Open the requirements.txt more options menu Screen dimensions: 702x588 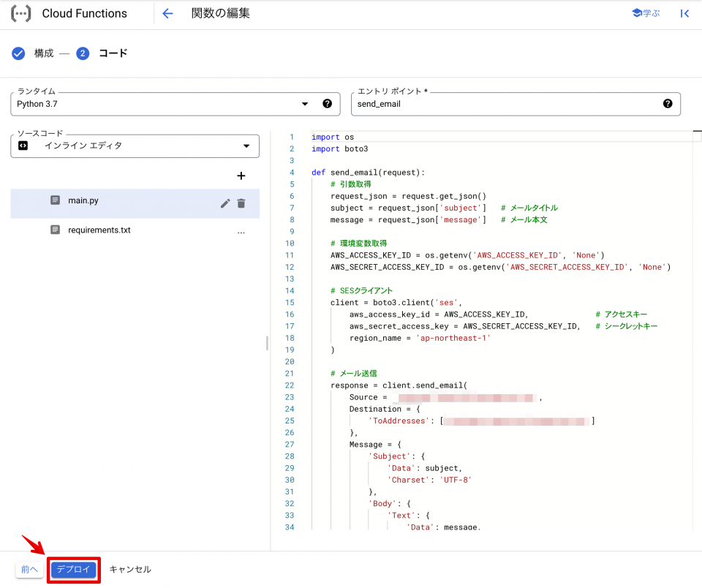(x=241, y=233)
